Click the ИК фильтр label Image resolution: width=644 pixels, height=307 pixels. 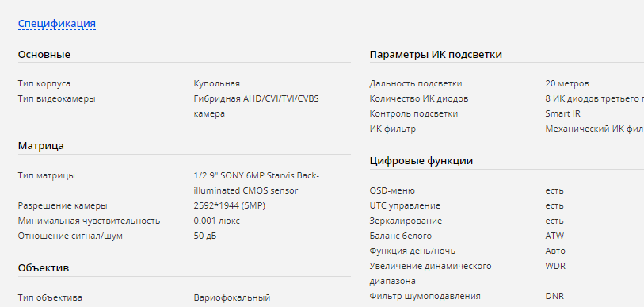coord(393,129)
